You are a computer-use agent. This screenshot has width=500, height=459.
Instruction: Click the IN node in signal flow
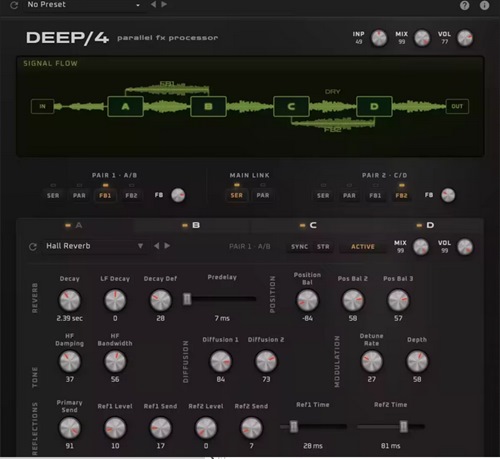click(x=42, y=106)
